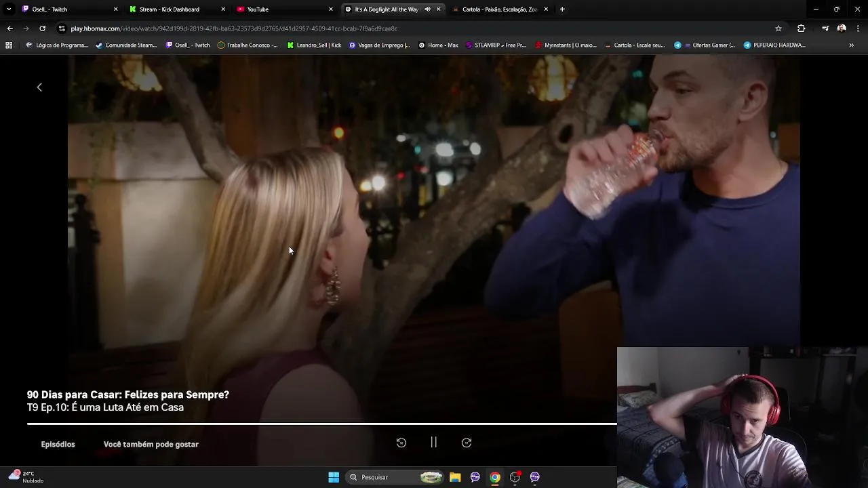Open Trabalhe Conosco bookmark
This screenshot has height=488, width=868.
click(x=248, y=45)
